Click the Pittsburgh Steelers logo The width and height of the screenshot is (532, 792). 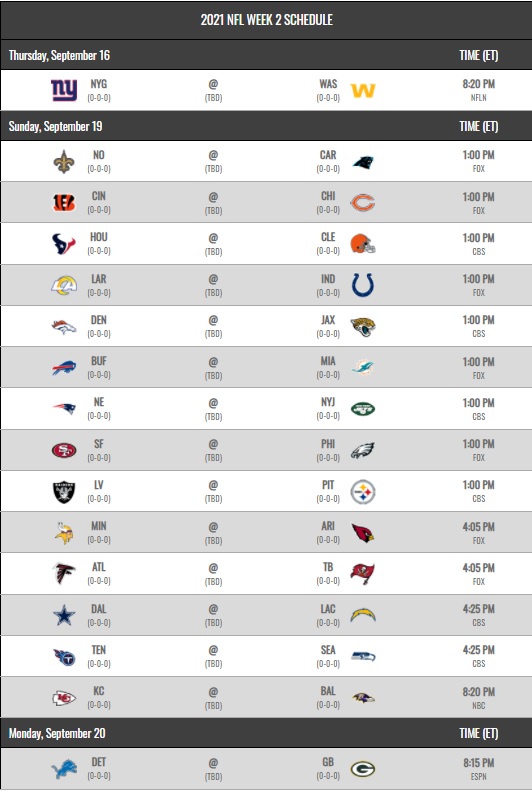coord(363,491)
